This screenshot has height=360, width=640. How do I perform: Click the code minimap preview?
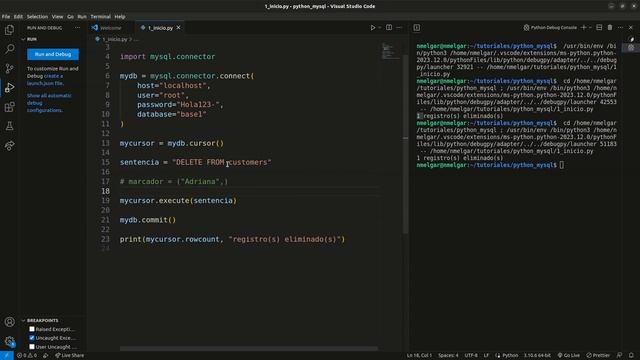click(391, 51)
